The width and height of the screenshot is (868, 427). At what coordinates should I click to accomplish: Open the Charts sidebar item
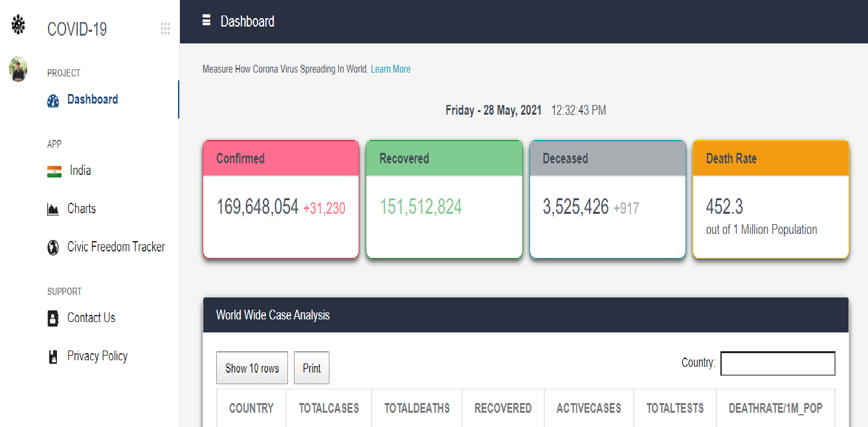(x=82, y=209)
